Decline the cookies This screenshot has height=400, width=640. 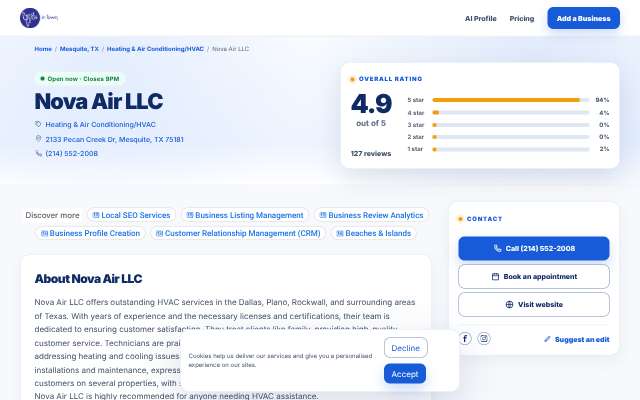[x=405, y=348]
